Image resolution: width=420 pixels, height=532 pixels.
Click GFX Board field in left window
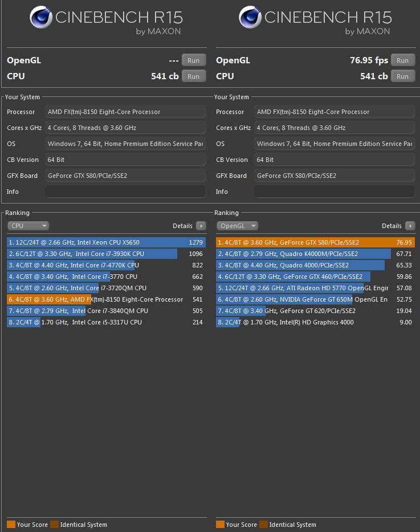(x=125, y=176)
